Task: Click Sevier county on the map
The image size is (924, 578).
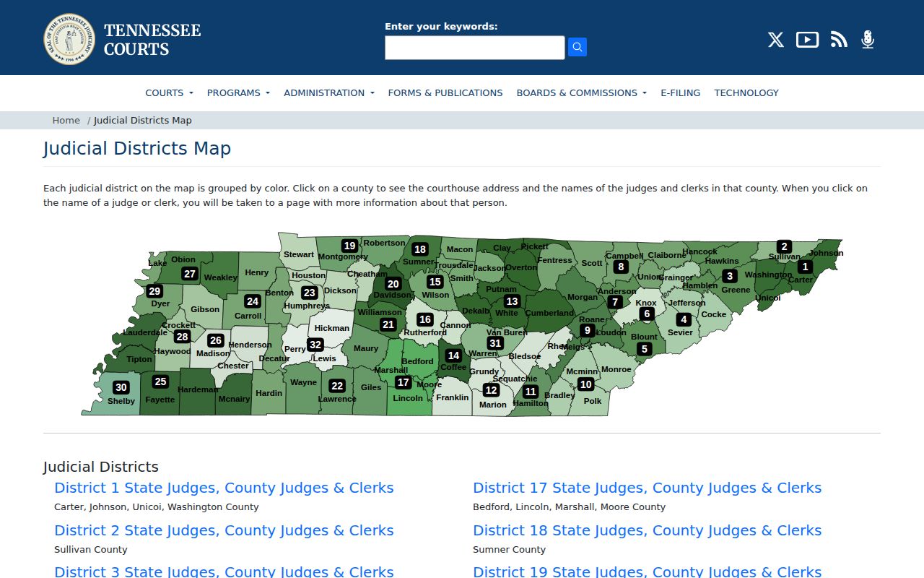Action: tap(680, 332)
